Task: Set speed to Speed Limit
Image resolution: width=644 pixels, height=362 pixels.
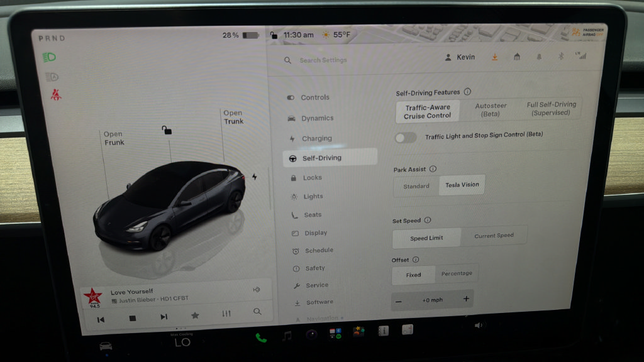Action: [x=426, y=238]
